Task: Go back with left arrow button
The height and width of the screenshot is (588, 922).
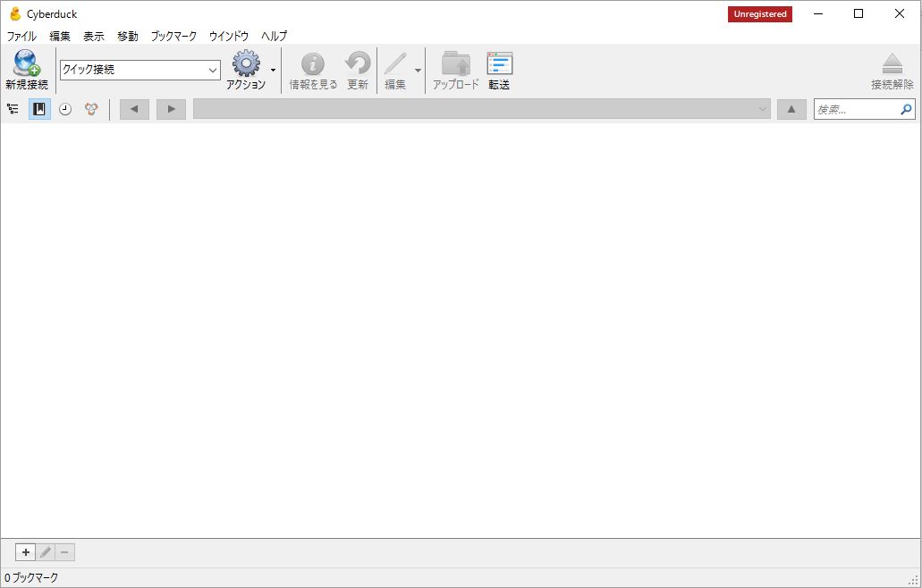Action: pyautogui.click(x=135, y=109)
